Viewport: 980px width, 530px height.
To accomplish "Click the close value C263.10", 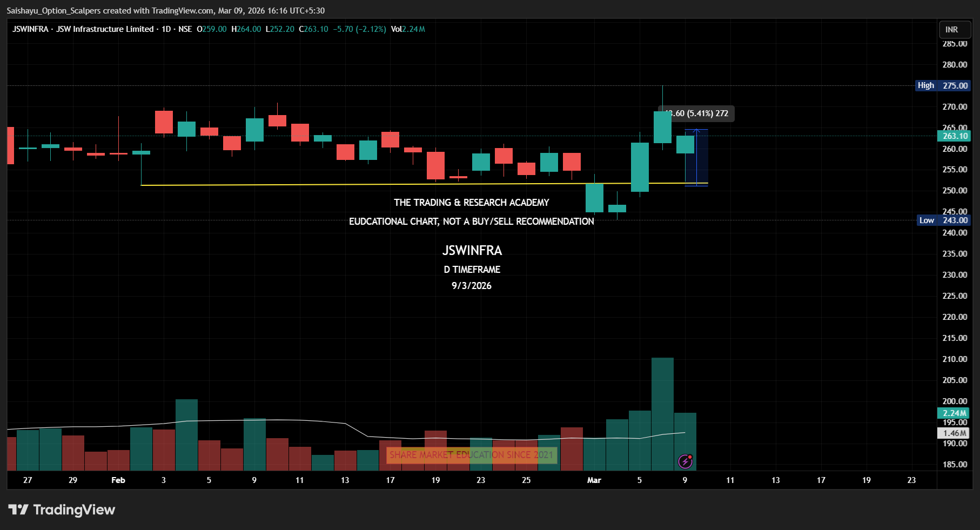I will point(314,29).
